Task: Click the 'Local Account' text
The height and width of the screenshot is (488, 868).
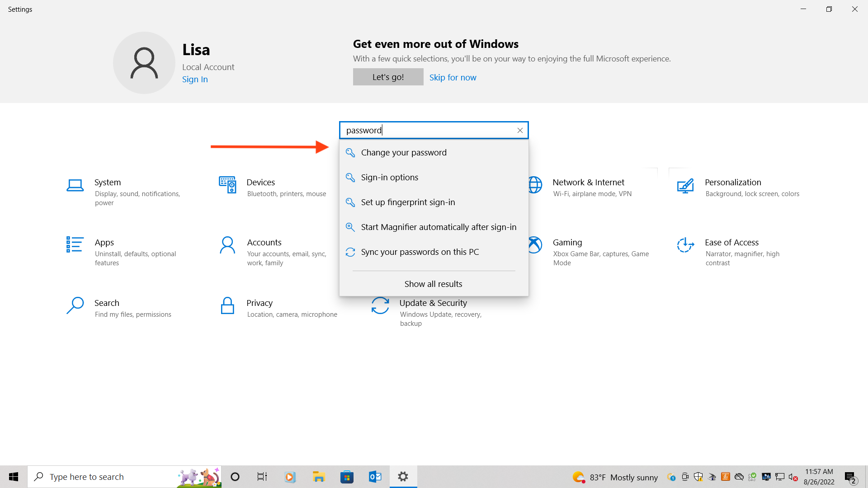Action: pos(208,67)
